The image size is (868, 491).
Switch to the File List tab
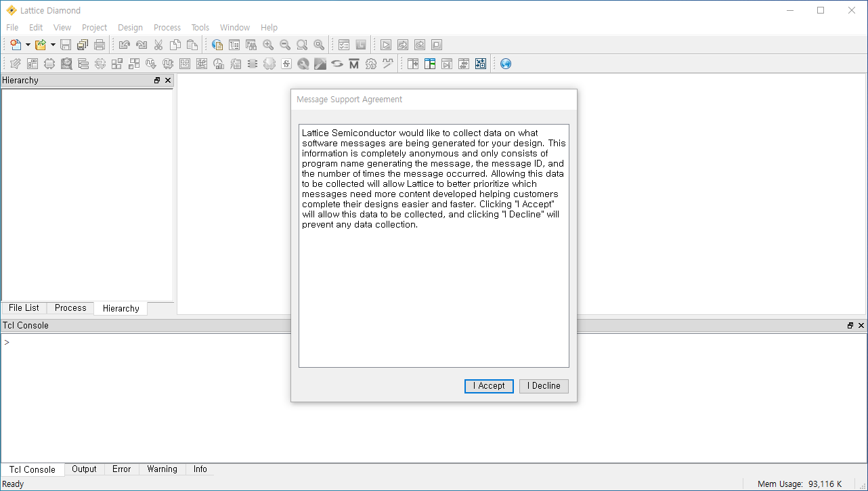coord(24,308)
